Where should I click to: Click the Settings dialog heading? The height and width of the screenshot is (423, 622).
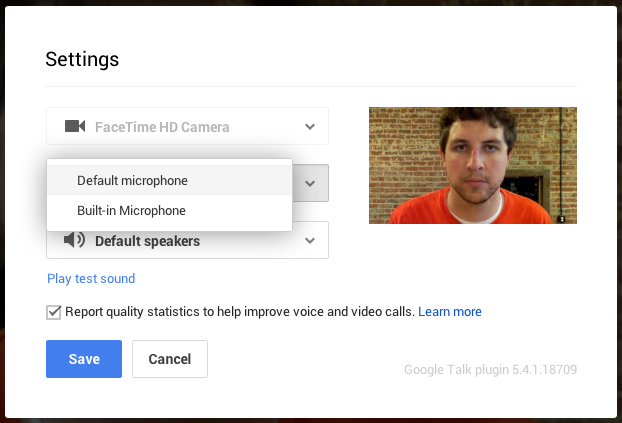click(x=82, y=60)
